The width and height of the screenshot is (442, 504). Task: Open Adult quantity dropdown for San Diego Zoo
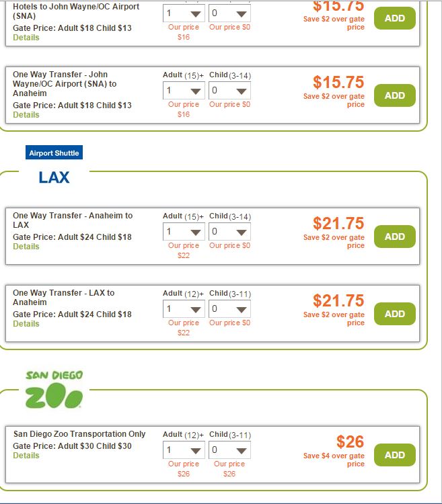point(184,450)
